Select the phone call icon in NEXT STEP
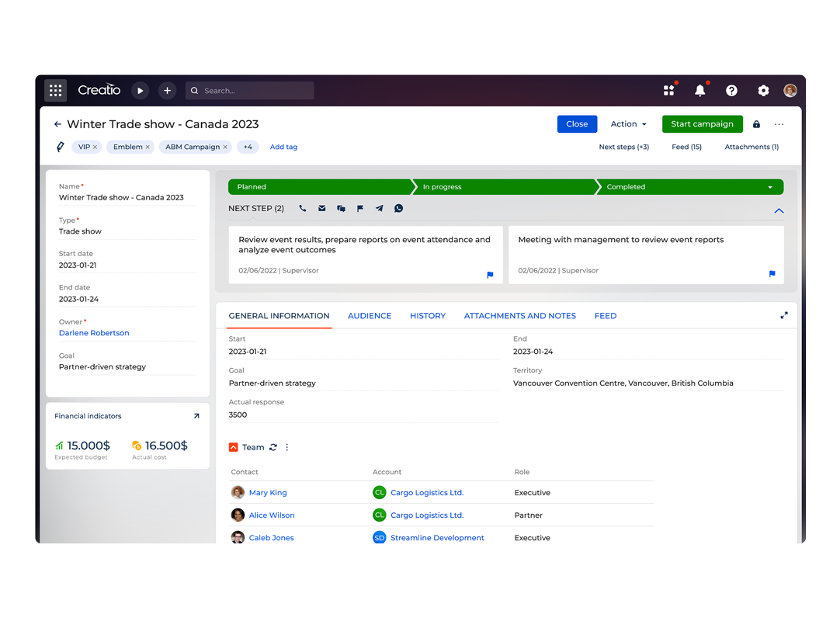The width and height of the screenshot is (840, 621). (x=303, y=208)
